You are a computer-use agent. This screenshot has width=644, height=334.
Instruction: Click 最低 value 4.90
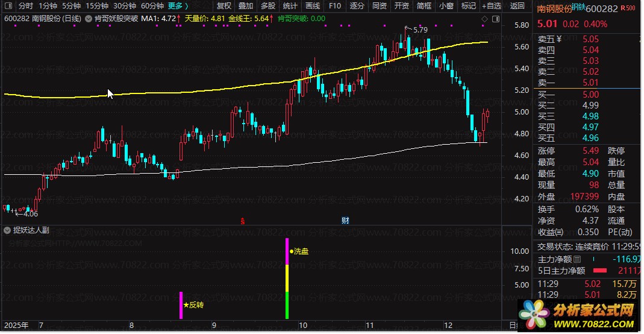tap(590, 174)
